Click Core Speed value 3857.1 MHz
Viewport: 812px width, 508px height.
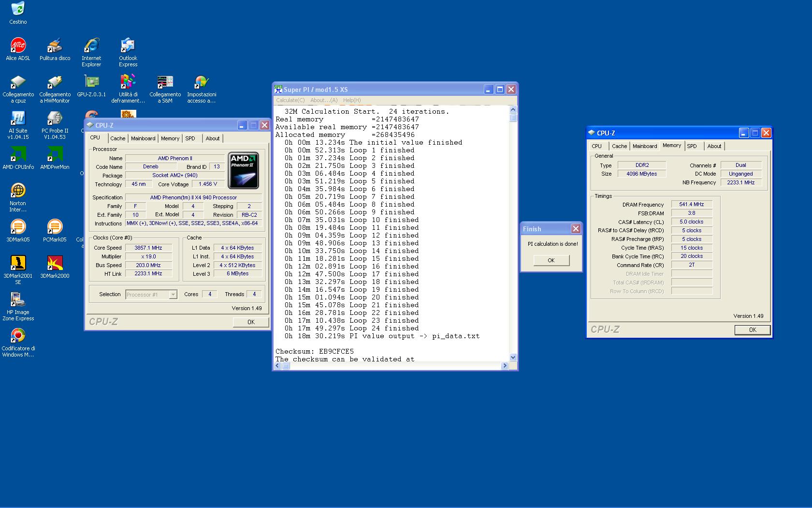pos(148,248)
